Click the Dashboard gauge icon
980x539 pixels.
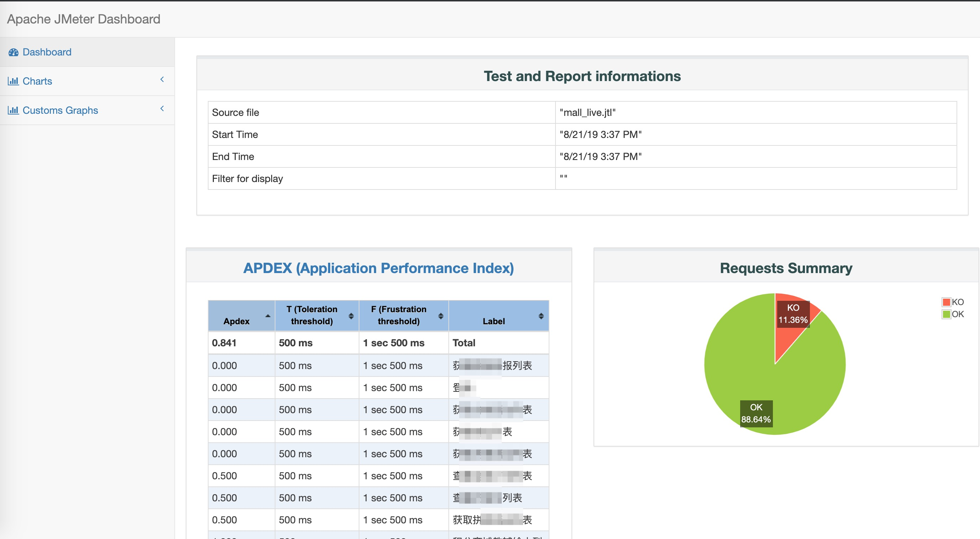13,52
